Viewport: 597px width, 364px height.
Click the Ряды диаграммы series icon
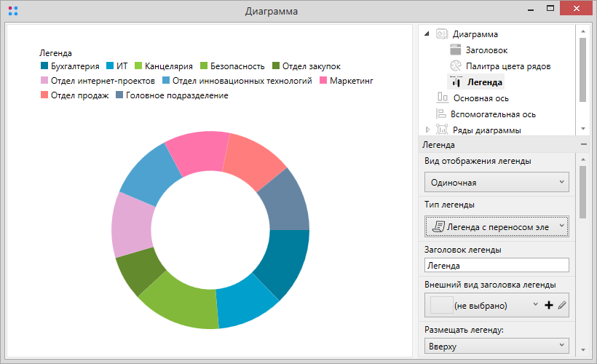pos(441,130)
